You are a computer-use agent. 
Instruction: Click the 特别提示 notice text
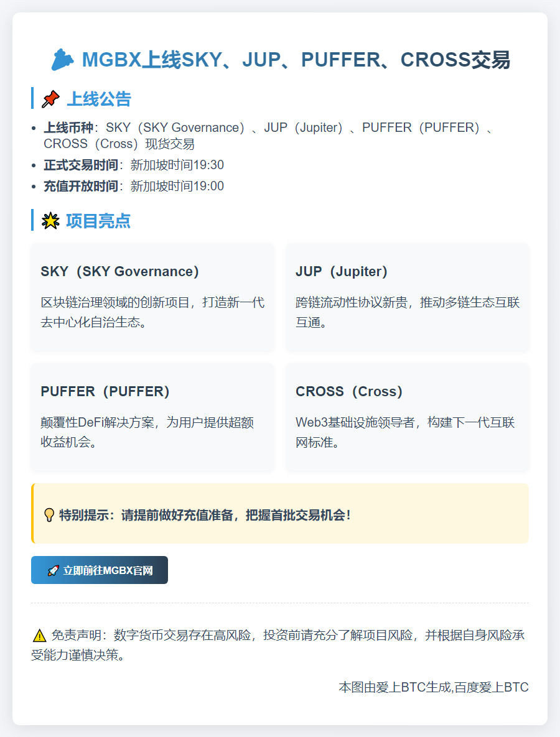[205, 515]
